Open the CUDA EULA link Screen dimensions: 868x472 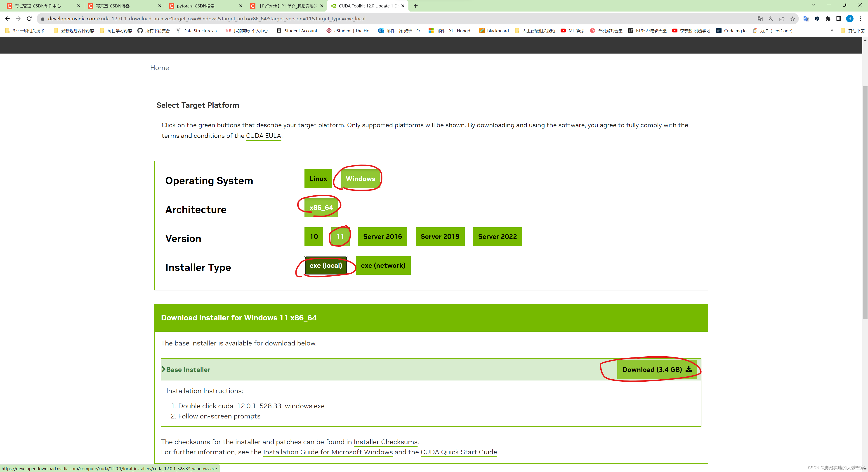click(263, 136)
